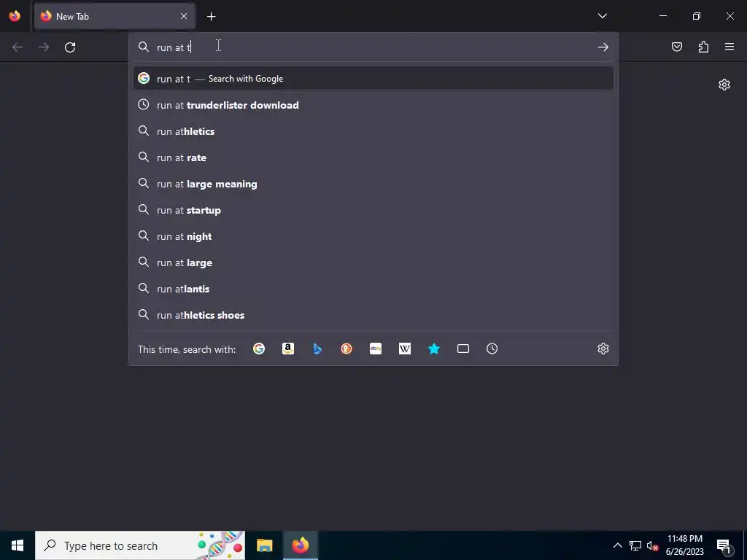Image resolution: width=747 pixels, height=560 pixels.
Task: Select suggestion 'run athletics shoes'
Action: 373,315
